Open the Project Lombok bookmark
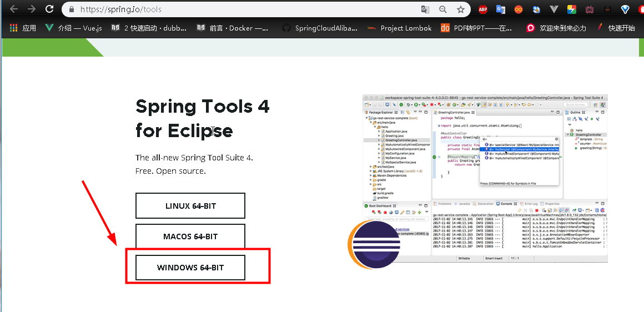The height and width of the screenshot is (312, 644). point(400,28)
